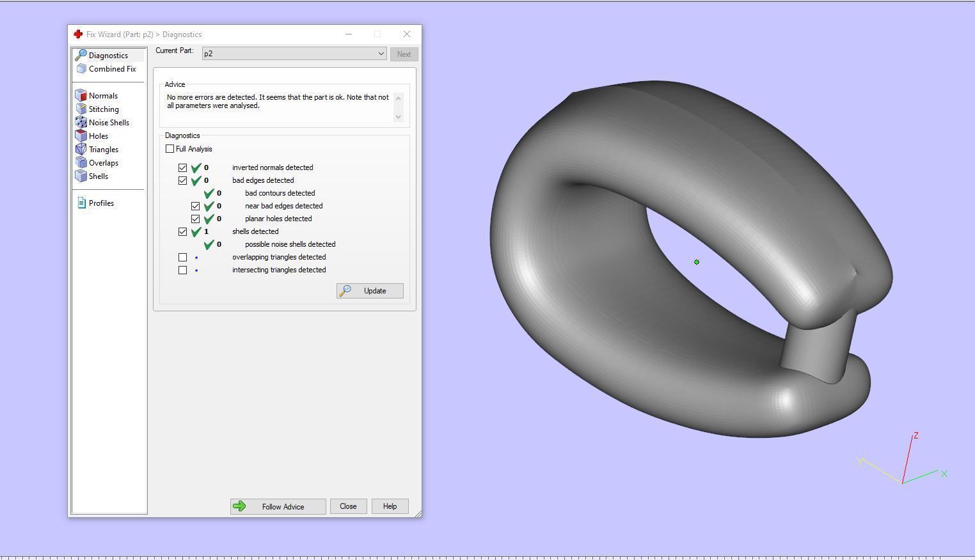
Task: Open the Noise Shells page label
Action: tap(109, 123)
